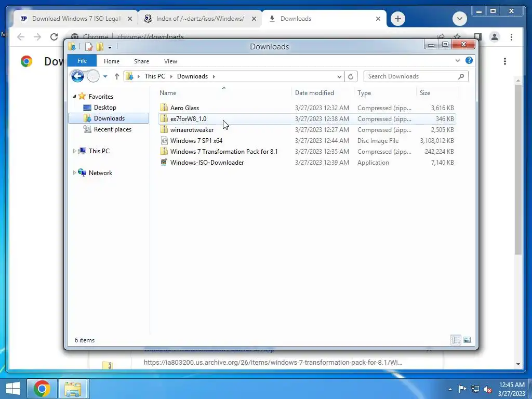Switch to Large icons view button
Image resolution: width=532 pixels, height=399 pixels.
pyautogui.click(x=467, y=340)
